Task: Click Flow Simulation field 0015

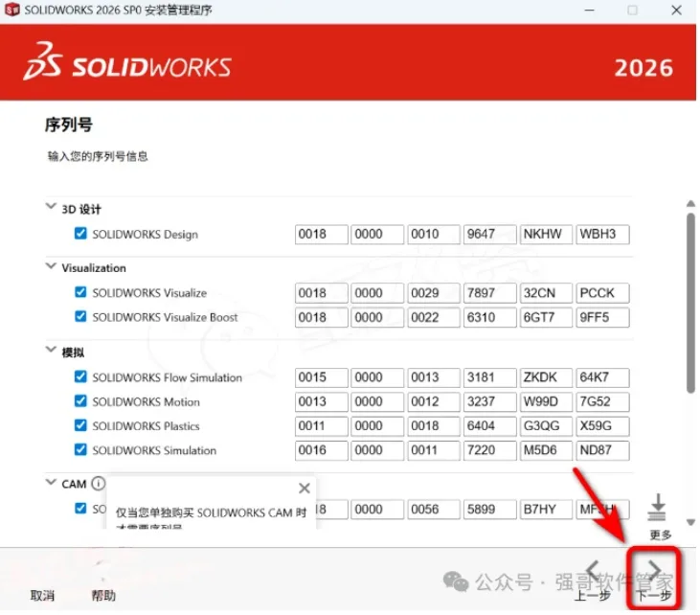Action: coord(321,377)
